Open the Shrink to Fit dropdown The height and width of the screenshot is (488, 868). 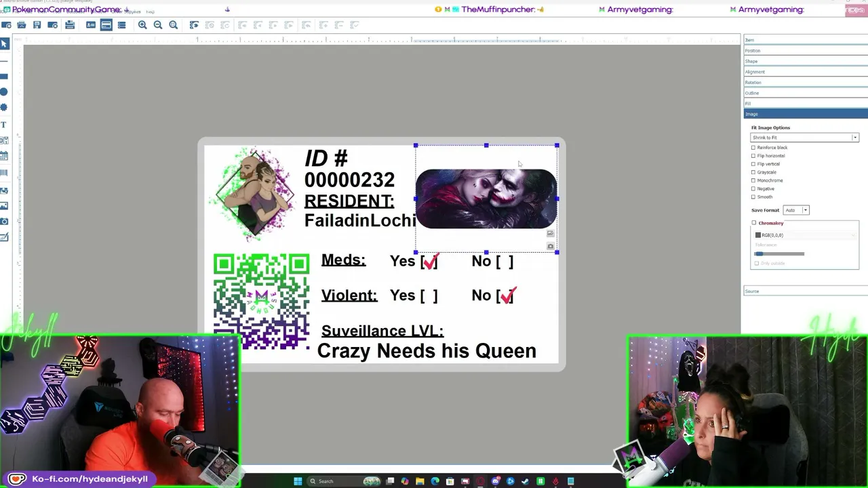805,138
